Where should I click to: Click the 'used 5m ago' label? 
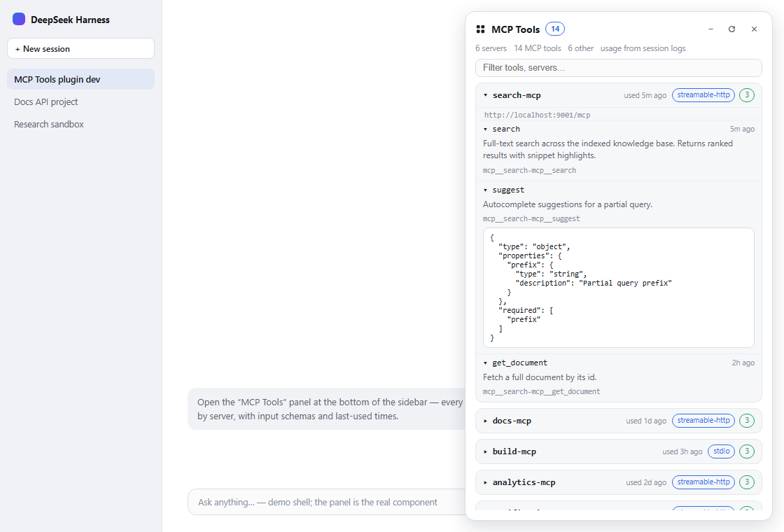pos(645,95)
